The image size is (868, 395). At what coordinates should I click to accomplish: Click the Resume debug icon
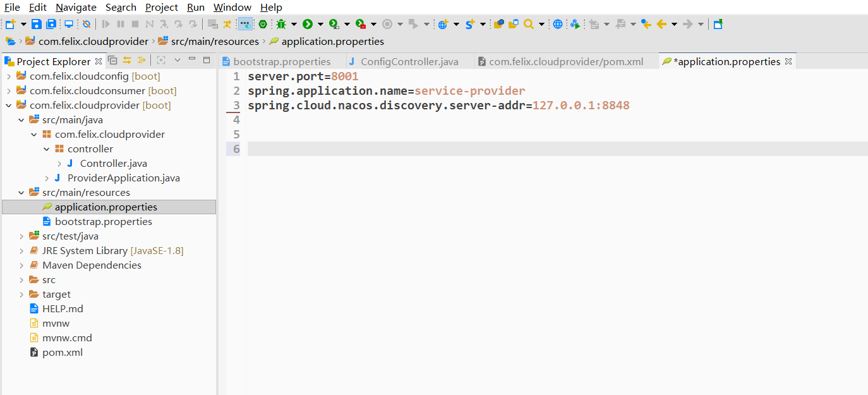click(x=105, y=24)
